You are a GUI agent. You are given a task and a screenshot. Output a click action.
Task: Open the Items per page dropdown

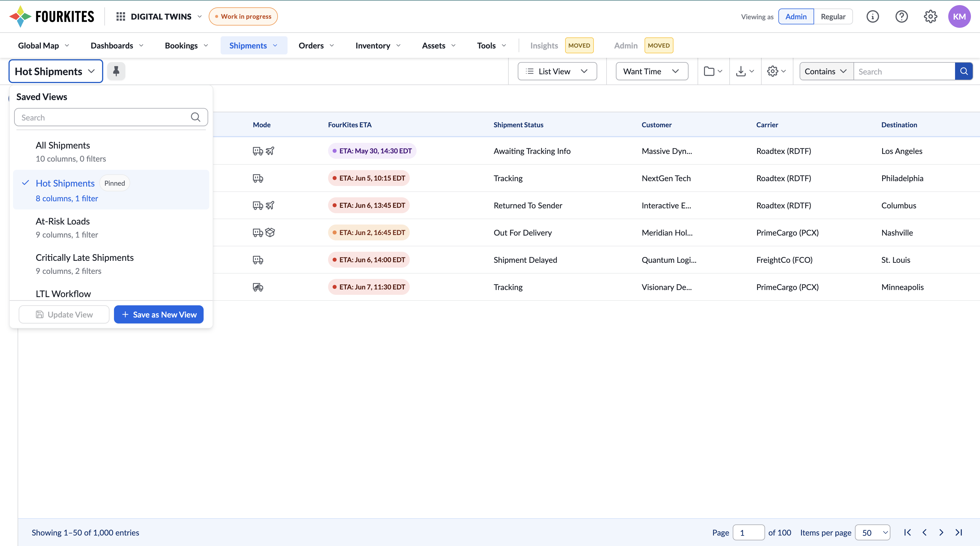coord(872,532)
